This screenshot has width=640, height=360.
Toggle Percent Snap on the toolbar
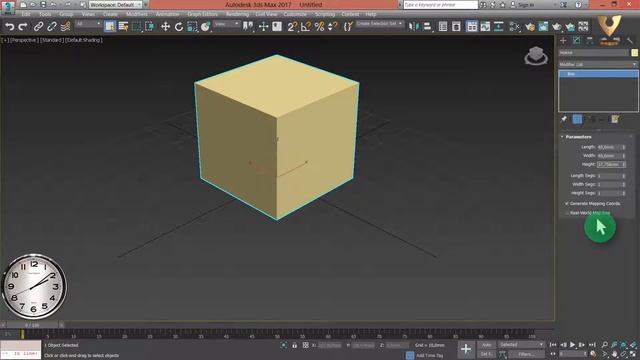click(319, 27)
